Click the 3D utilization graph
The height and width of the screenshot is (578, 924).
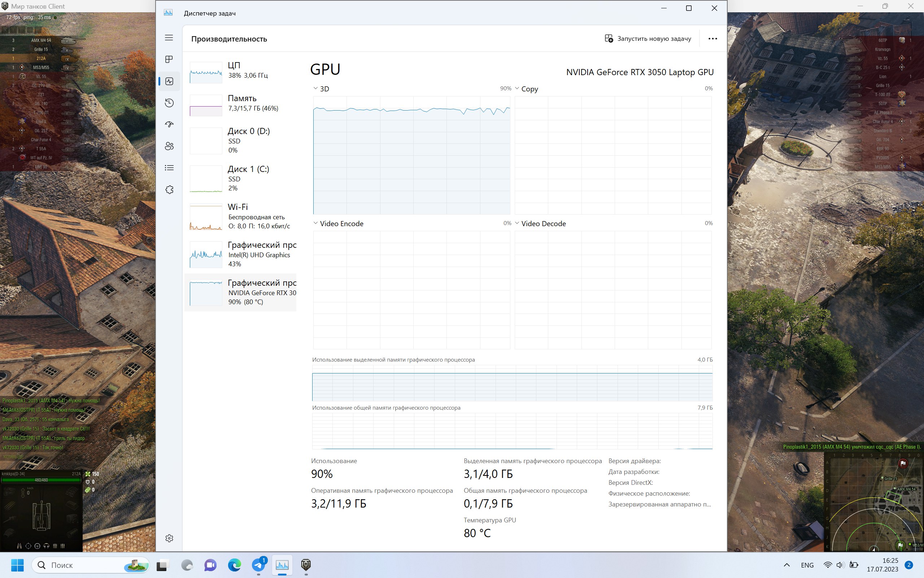tap(411, 155)
